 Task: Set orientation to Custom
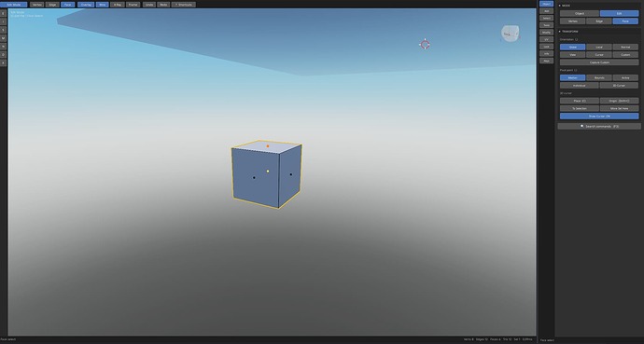(625, 54)
